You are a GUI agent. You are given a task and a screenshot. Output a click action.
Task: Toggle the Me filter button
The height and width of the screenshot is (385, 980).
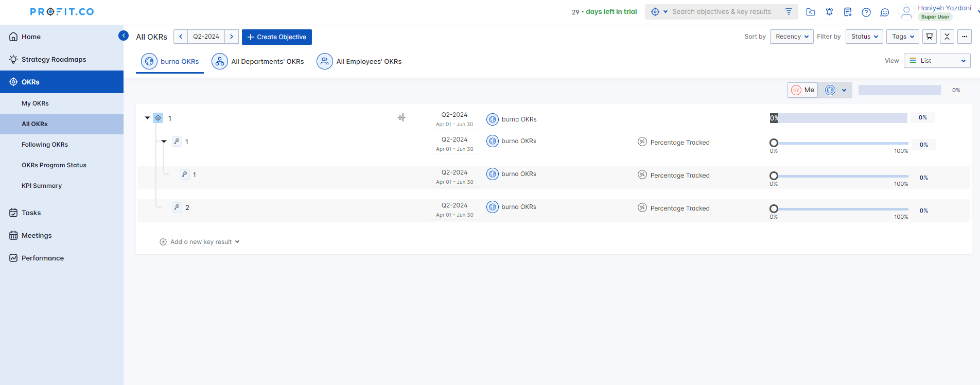point(803,90)
